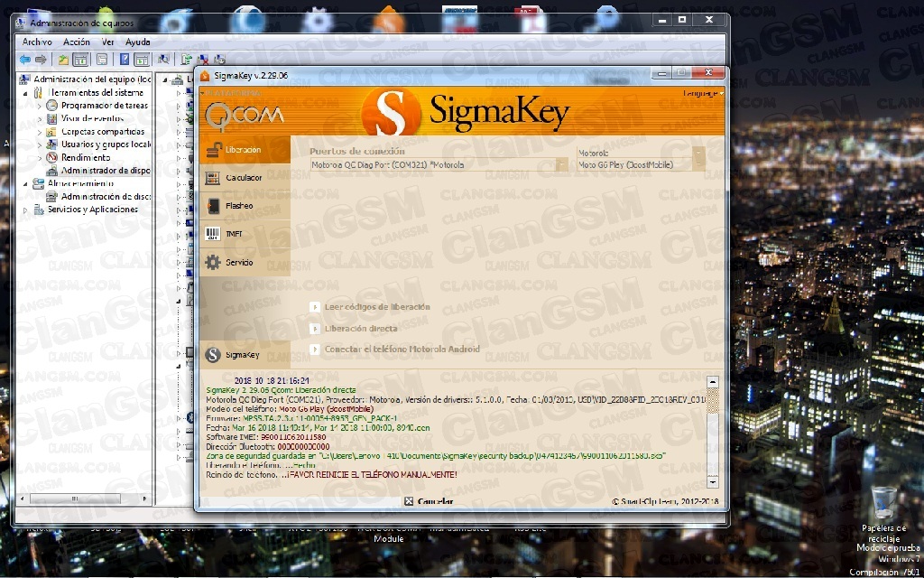The height and width of the screenshot is (578, 924).
Task: Click the Liberación directa button
Action: pyautogui.click(x=354, y=329)
